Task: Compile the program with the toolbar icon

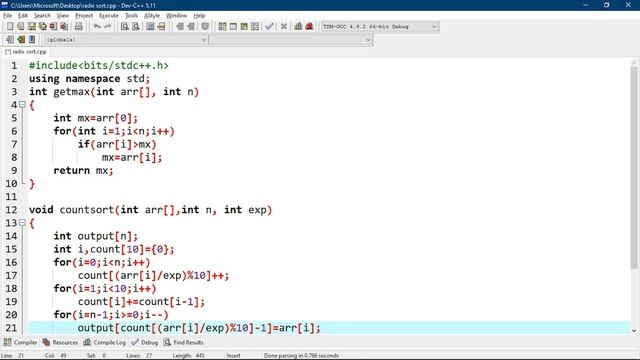Action: 222,27
